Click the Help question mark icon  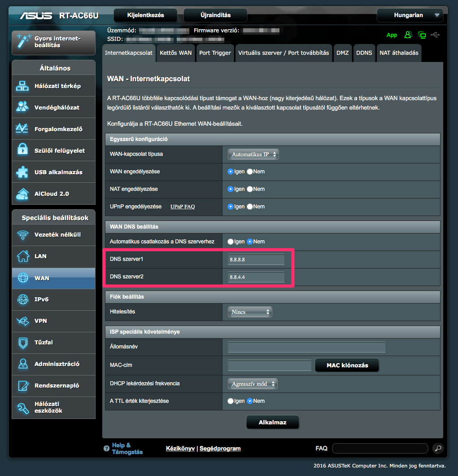coord(106,448)
